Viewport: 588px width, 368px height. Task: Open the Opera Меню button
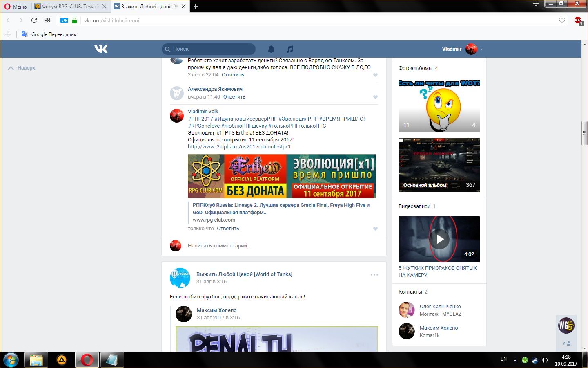[x=16, y=6]
